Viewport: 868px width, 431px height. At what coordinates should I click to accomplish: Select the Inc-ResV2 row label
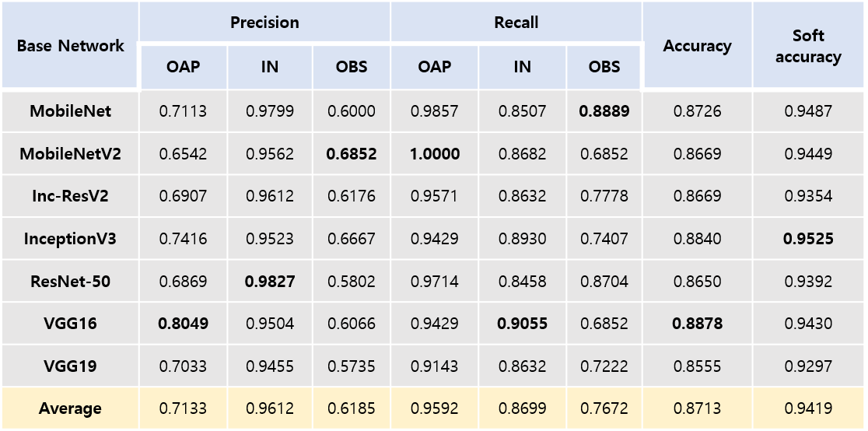coord(70,196)
